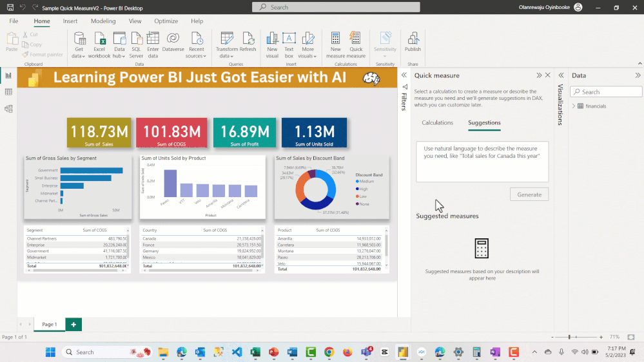Open the View tab
The image size is (644, 362).
(135, 21)
